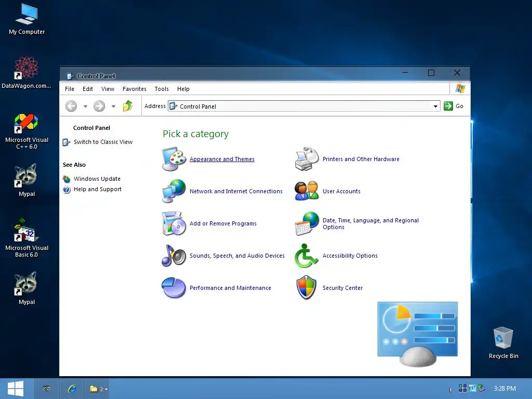532x399 pixels.
Task: Click the Windows Update icon in See Also
Action: pyautogui.click(x=66, y=179)
